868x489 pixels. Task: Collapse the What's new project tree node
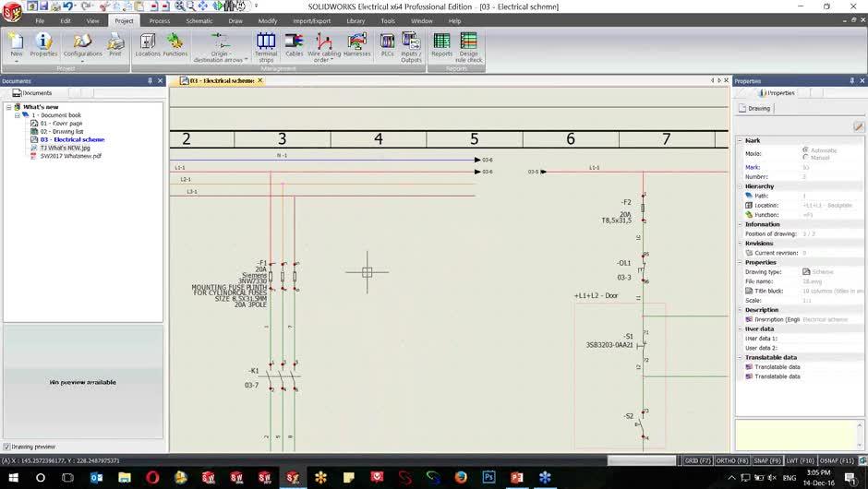8,107
